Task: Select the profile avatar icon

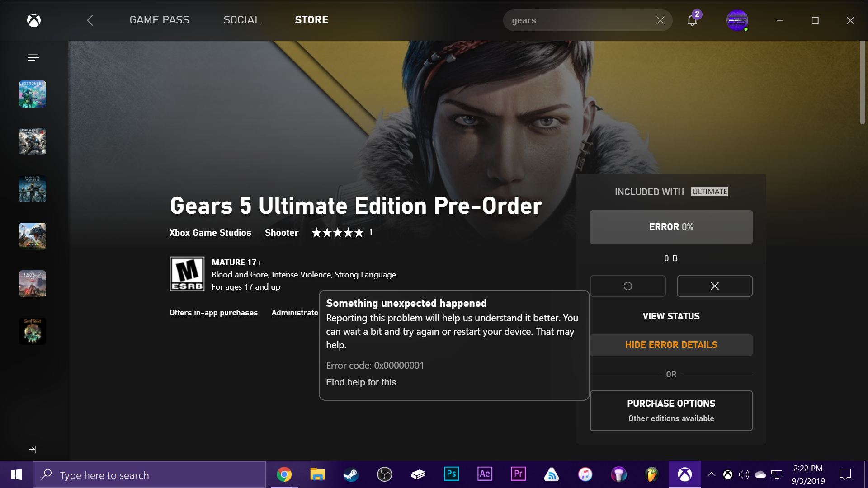Action: (737, 20)
